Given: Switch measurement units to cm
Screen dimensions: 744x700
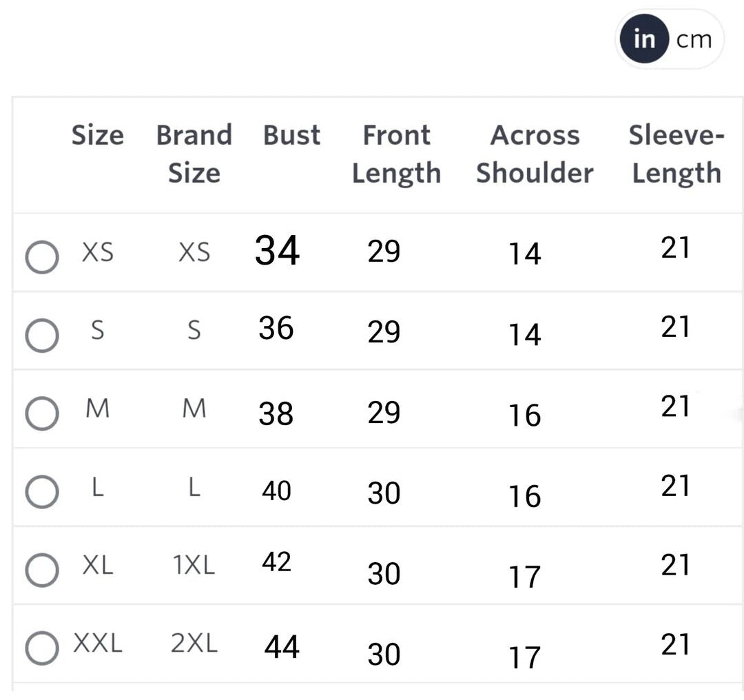Looking at the screenshot, I should (694, 40).
